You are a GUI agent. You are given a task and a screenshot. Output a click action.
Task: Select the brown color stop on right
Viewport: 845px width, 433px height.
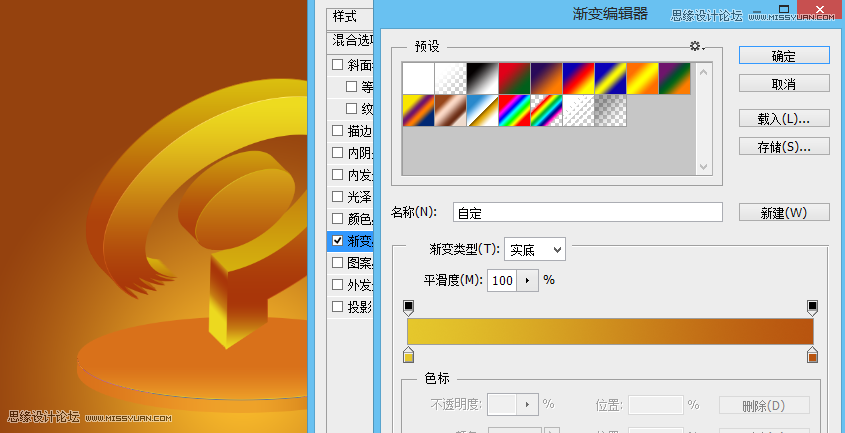point(812,355)
